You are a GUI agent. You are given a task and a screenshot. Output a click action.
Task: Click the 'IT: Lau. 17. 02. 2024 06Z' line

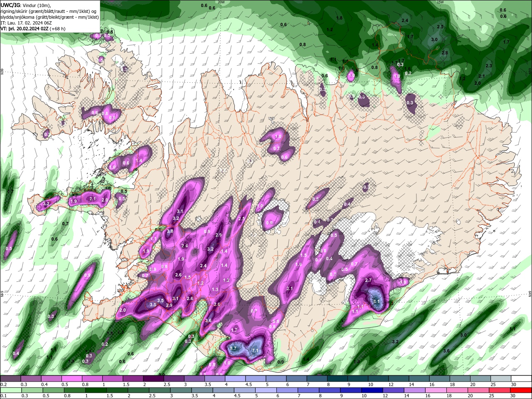click(x=27, y=23)
